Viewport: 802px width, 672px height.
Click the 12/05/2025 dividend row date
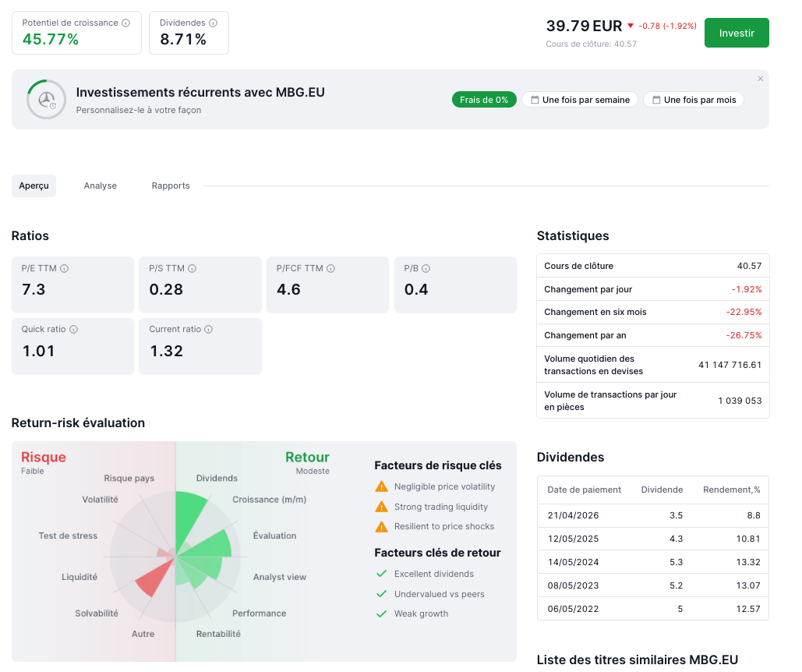(573, 539)
